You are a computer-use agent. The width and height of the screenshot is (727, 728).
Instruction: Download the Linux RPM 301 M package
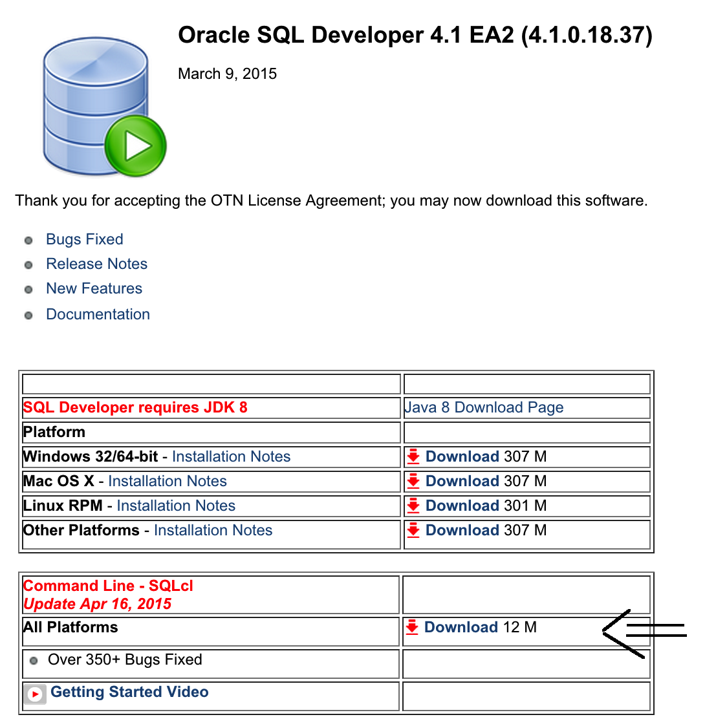[462, 506]
